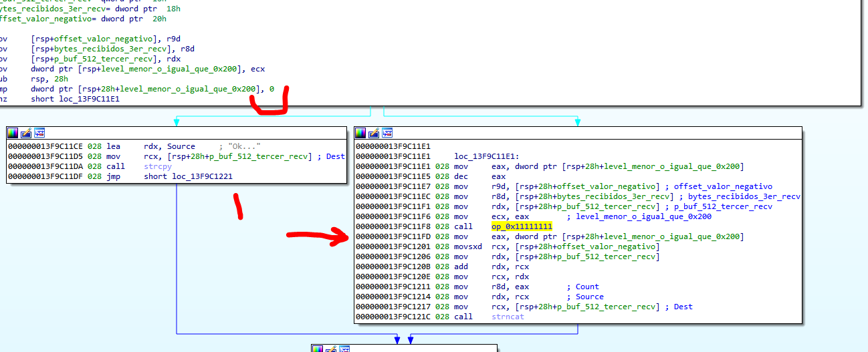Click the group nodes icon in the strcpy block
This screenshot has width=868, height=352.
click(x=39, y=133)
